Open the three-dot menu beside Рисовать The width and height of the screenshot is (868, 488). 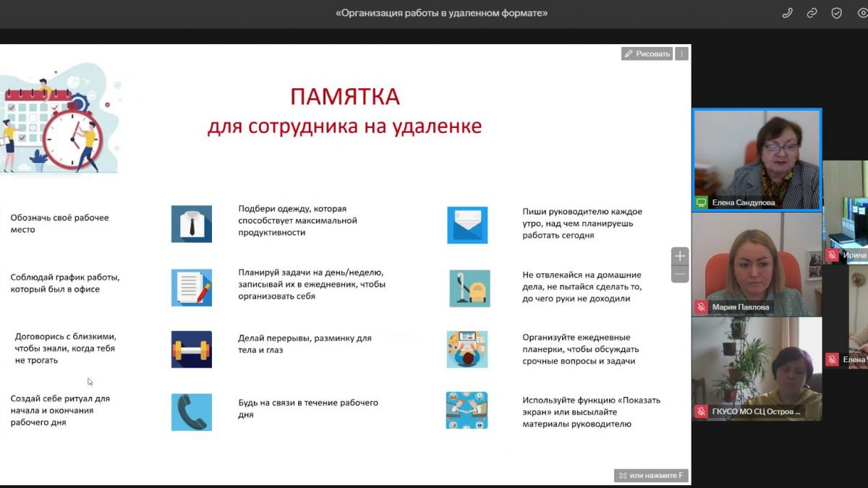681,53
